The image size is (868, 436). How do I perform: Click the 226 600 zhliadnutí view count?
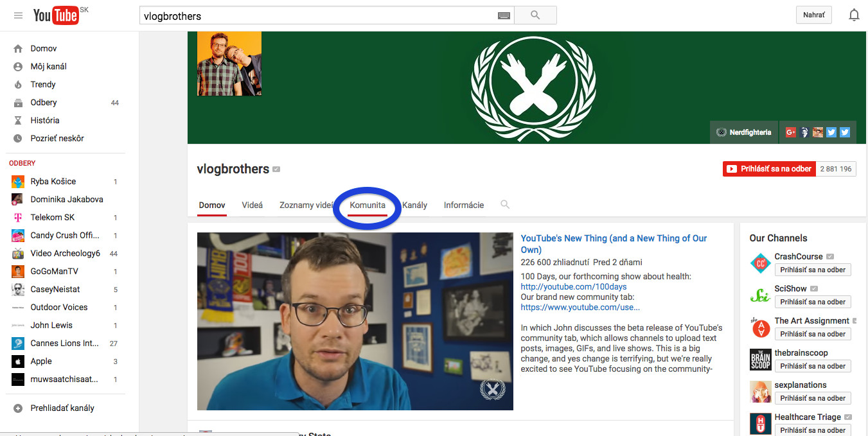coord(554,262)
